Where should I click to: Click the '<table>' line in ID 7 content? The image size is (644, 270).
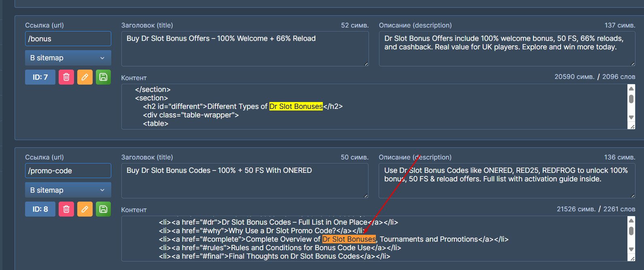click(x=156, y=123)
